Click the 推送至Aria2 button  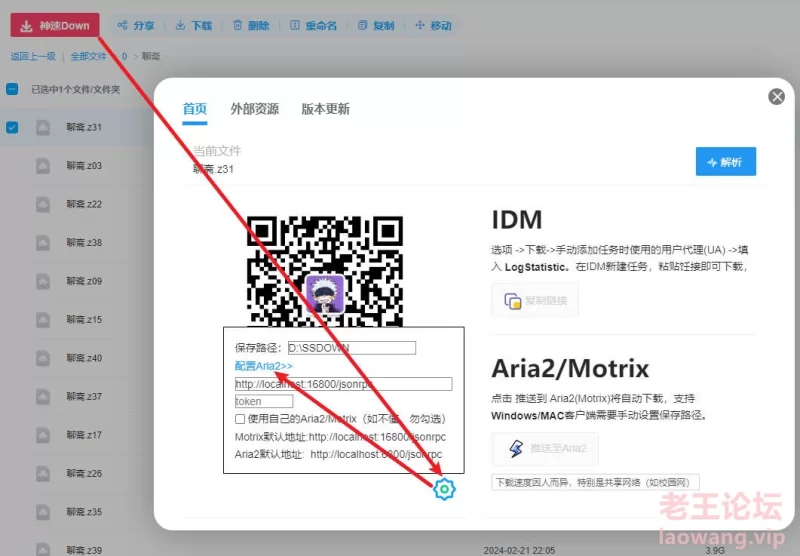(545, 448)
